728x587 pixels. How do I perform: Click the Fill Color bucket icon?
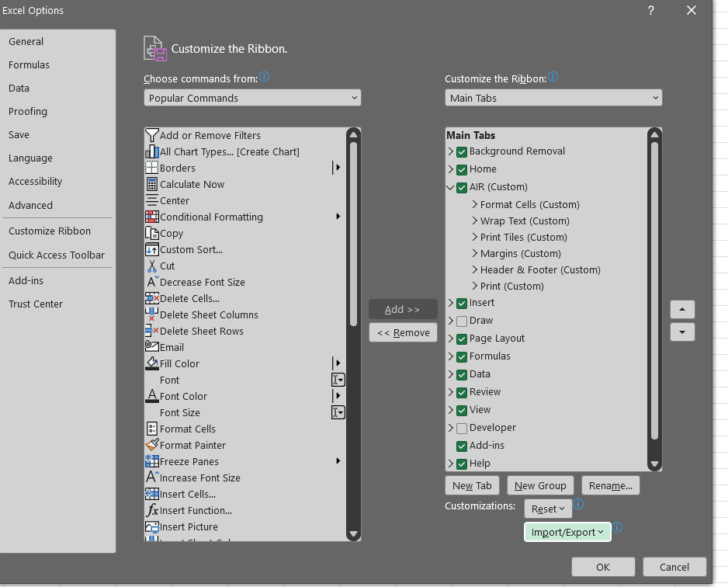coord(152,363)
